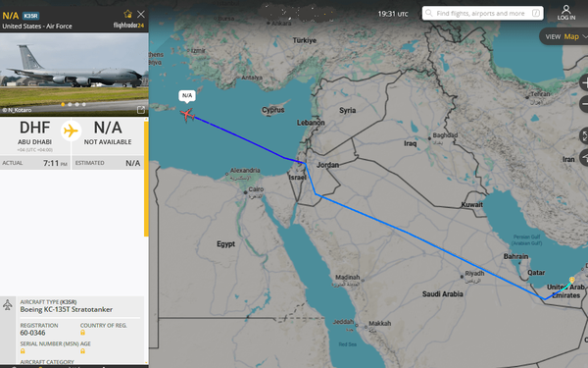Click the fullscreen toggle map icon
The width and height of the screenshot is (588, 368).
point(584,136)
